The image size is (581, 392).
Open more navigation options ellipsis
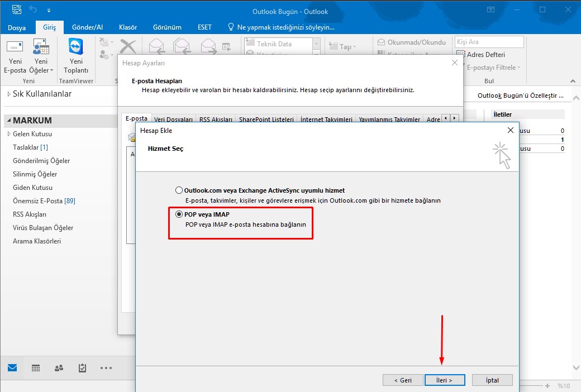106,368
